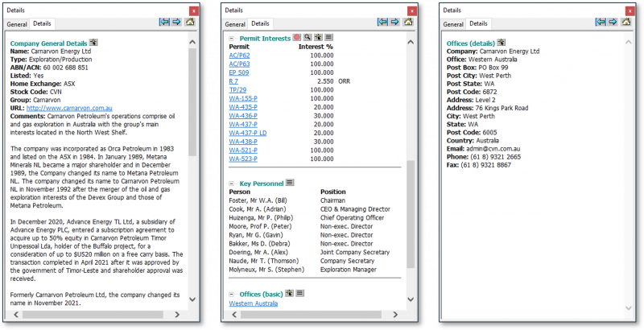Image resolution: width=644 pixels, height=330 pixels.
Task: Click select-cursor icon beside Permit Interests
Action: 318,37
